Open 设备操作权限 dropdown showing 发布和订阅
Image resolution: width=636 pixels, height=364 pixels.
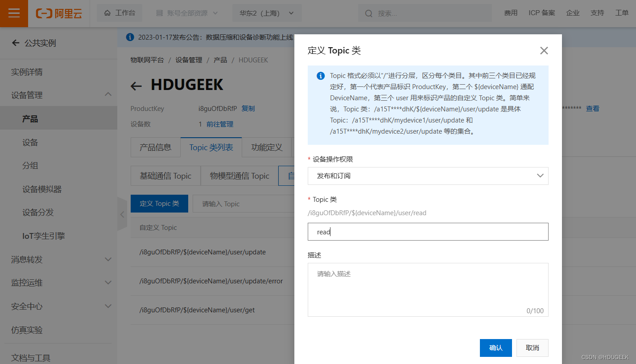(428, 176)
